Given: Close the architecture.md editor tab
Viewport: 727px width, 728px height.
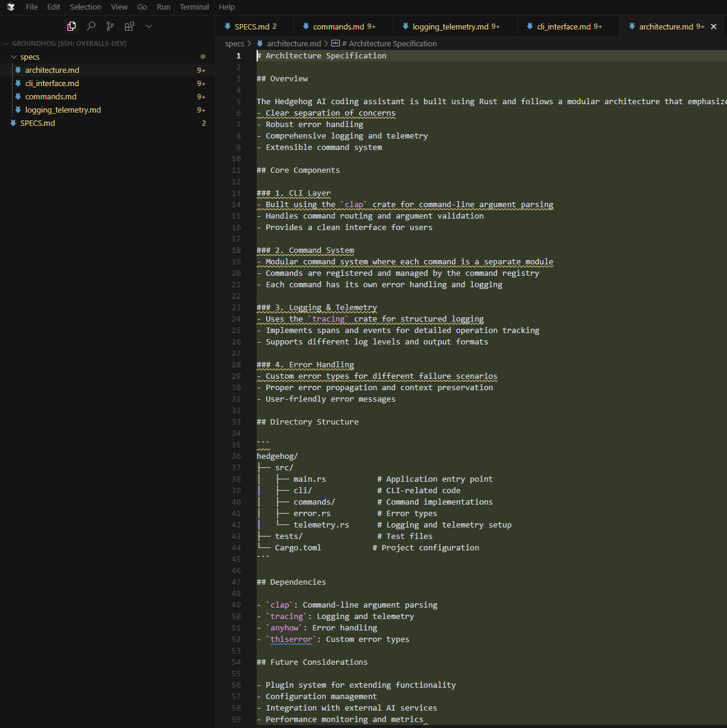Looking at the screenshot, I should pyautogui.click(x=714, y=26).
